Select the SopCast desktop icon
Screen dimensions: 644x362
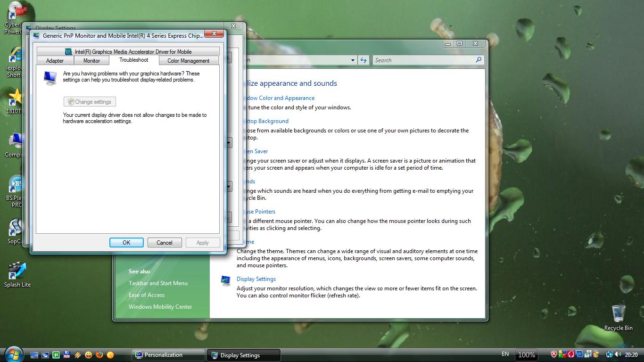[x=15, y=231]
